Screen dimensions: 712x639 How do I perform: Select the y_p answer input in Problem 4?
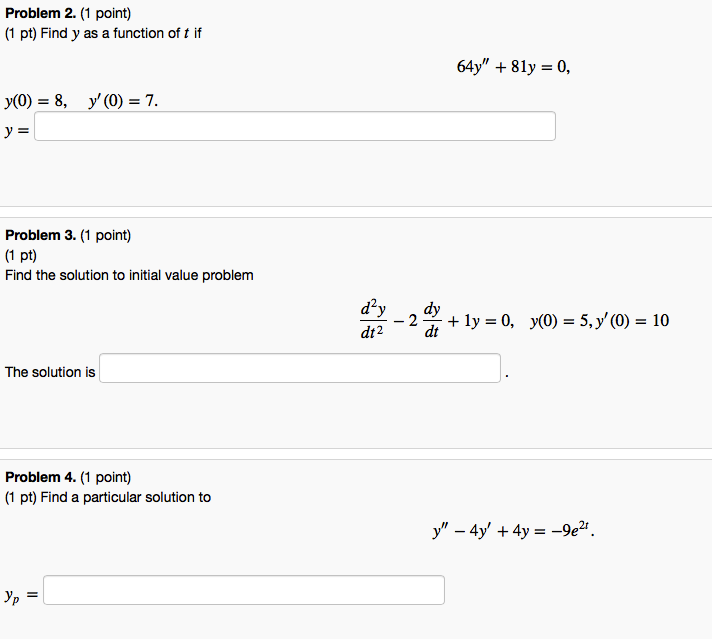tap(244, 590)
